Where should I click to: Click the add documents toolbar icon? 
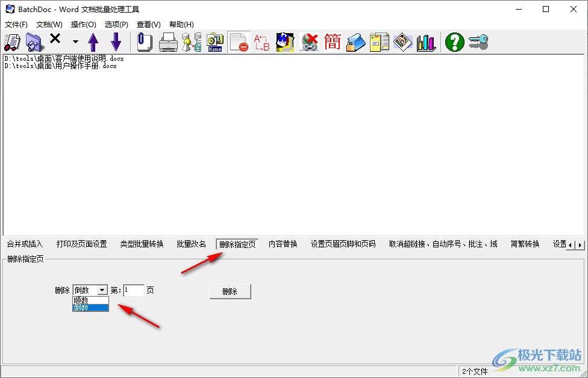tap(12, 42)
